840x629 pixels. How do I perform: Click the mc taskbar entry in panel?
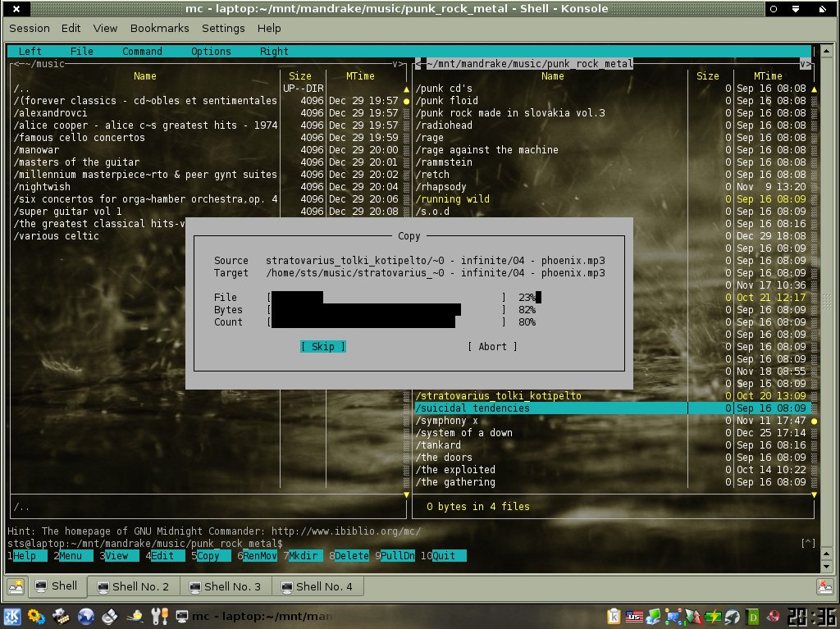(254, 617)
